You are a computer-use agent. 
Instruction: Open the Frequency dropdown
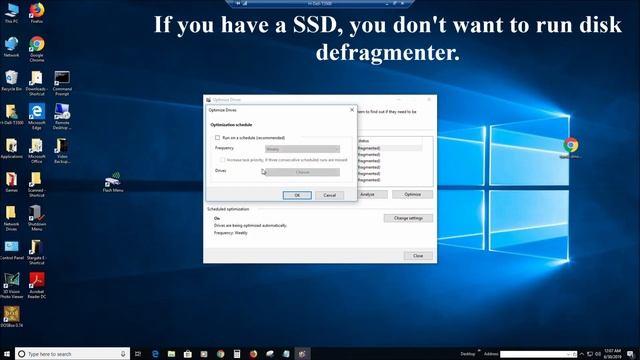[x=302, y=149]
